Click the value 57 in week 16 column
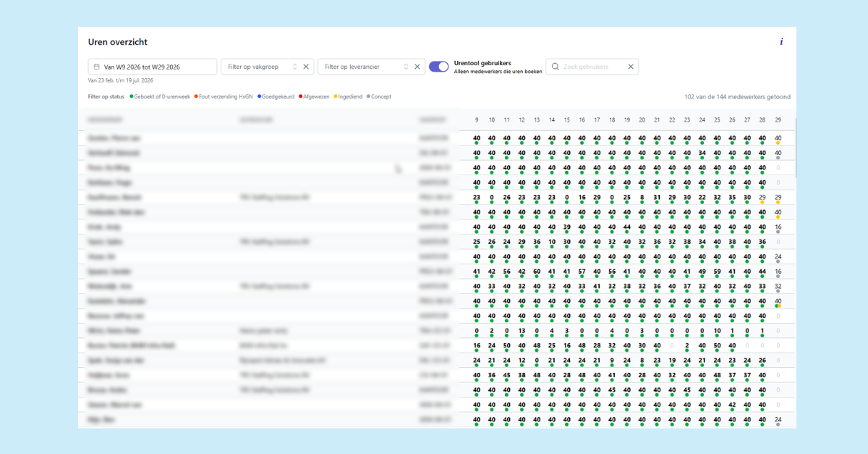This screenshot has height=454, width=868. (x=582, y=272)
